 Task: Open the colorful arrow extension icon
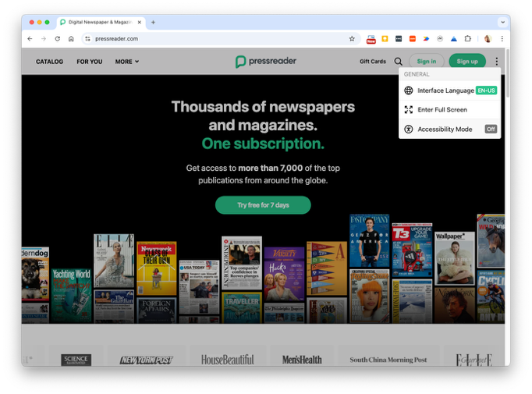(426, 39)
